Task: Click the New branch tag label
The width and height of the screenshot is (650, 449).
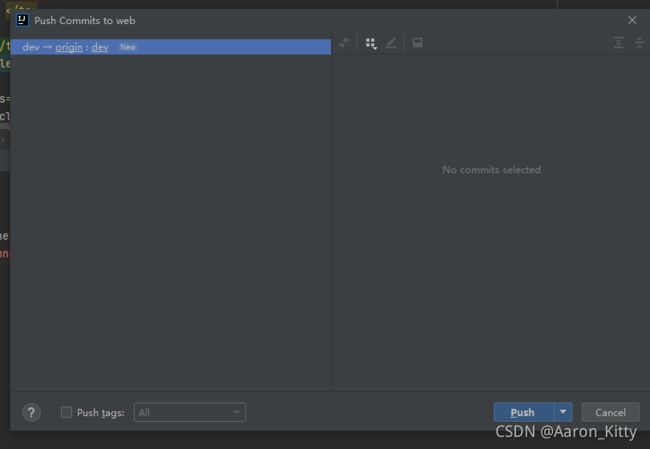Action: click(x=128, y=47)
